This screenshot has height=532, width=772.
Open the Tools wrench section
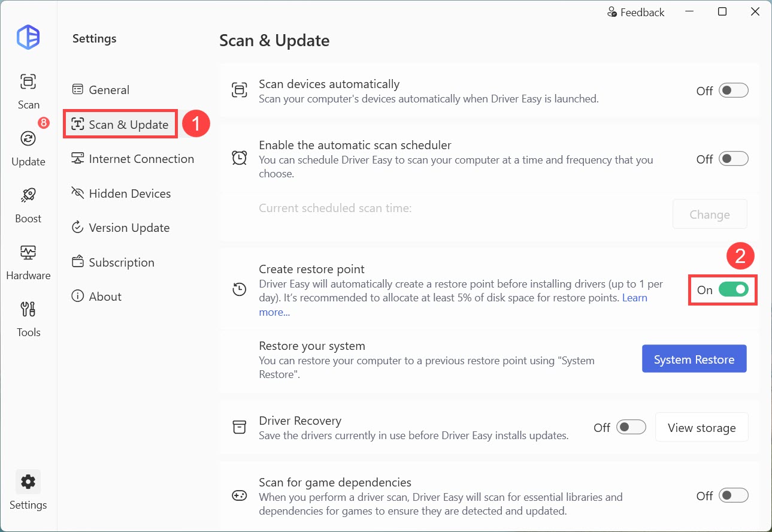coord(28,319)
